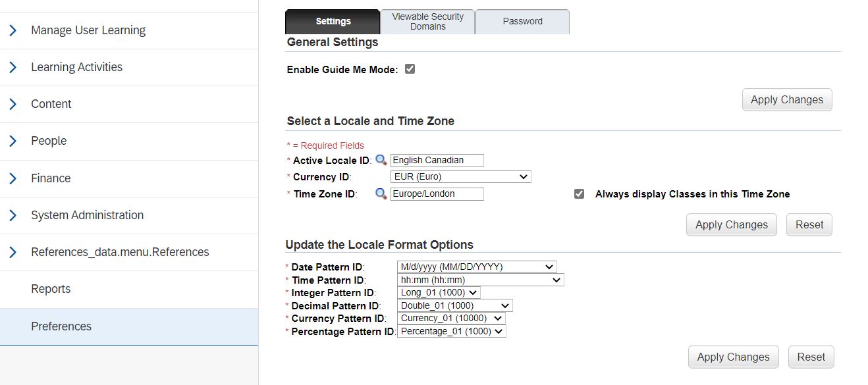Viewport: 868px width, 385px height.
Task: Apply Changes for Locale and Time Zone
Action: point(732,224)
